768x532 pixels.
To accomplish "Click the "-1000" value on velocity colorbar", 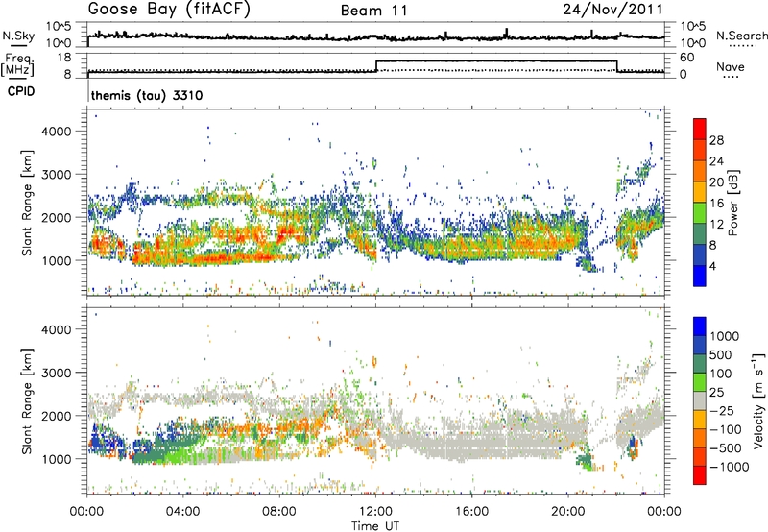I will pyautogui.click(x=730, y=467).
